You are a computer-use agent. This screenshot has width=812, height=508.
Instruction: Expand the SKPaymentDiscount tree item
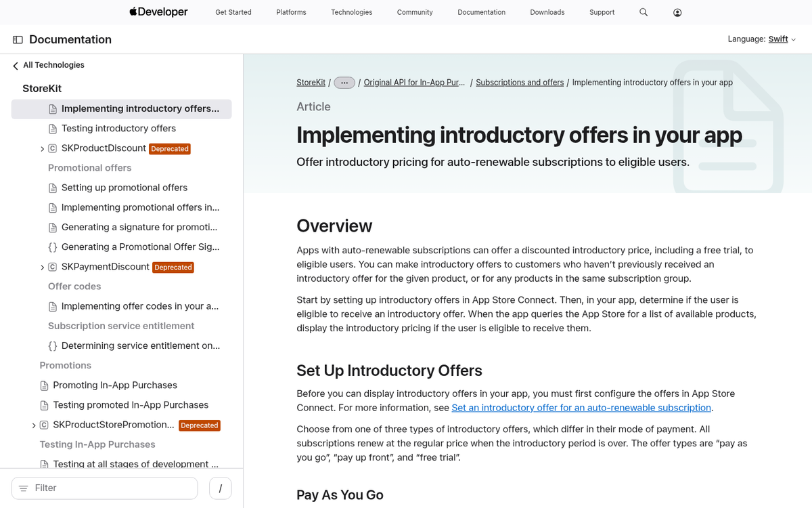click(42, 268)
